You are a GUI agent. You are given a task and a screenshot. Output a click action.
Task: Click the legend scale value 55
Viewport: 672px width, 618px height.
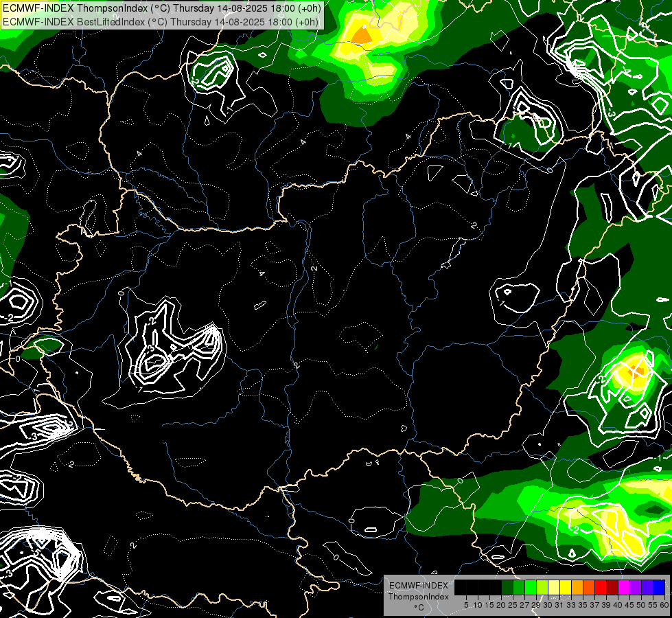(653, 605)
